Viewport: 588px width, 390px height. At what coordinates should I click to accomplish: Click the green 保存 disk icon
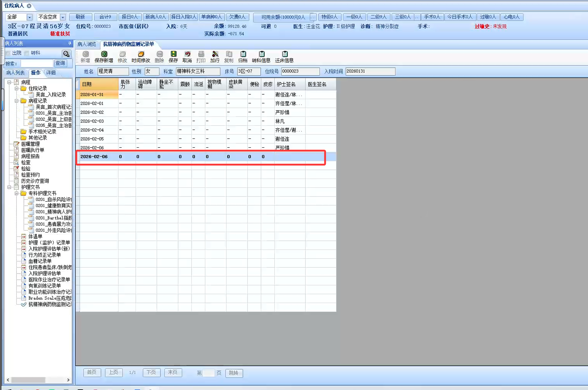point(173,54)
